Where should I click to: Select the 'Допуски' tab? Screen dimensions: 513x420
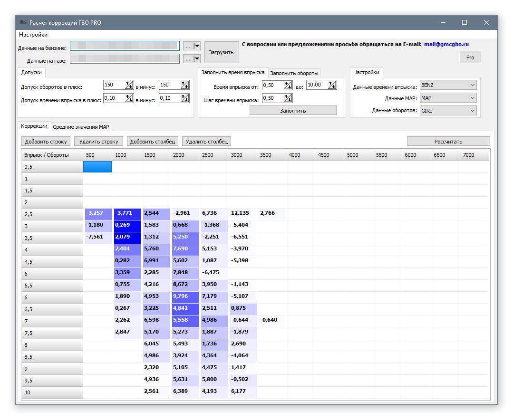pos(31,72)
